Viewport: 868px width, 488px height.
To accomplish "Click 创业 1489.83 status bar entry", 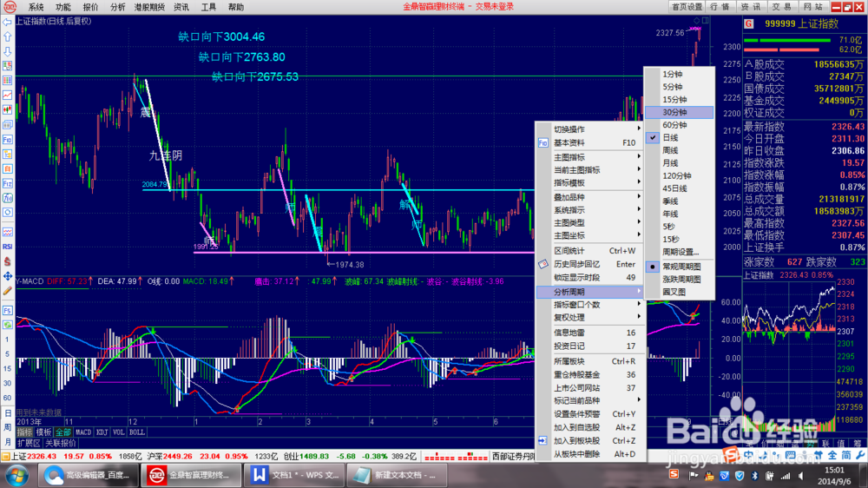I will [x=305, y=457].
